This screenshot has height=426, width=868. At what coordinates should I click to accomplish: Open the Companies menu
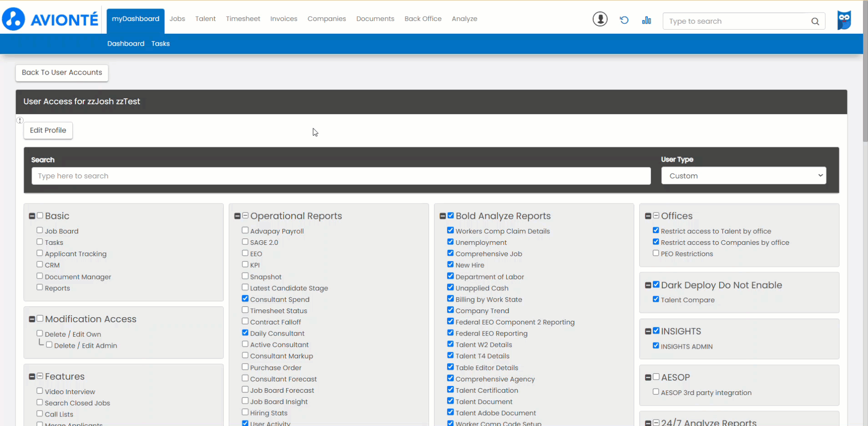coord(327,19)
